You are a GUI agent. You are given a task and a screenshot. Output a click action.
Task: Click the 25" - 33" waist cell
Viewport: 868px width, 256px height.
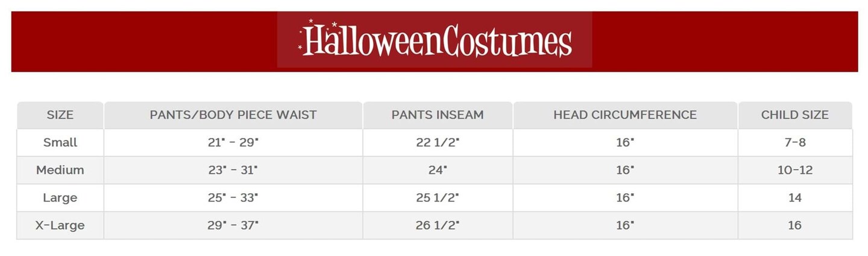pos(233,197)
